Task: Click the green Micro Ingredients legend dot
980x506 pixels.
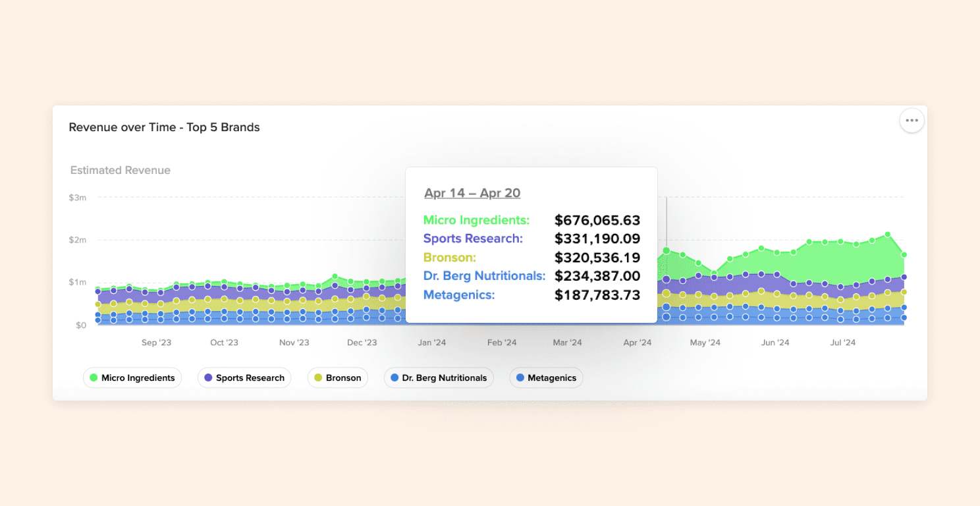Action: [94, 378]
